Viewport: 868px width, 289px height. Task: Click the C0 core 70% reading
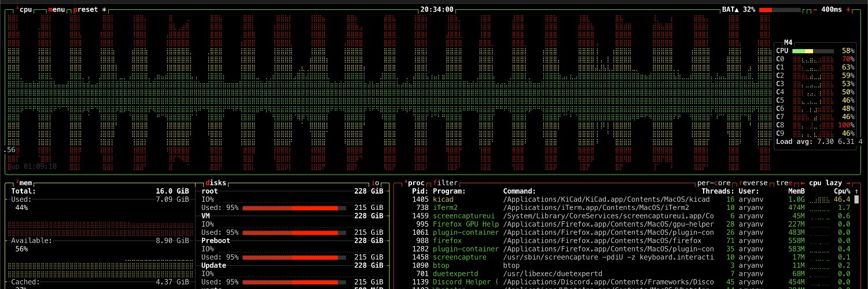(848, 59)
